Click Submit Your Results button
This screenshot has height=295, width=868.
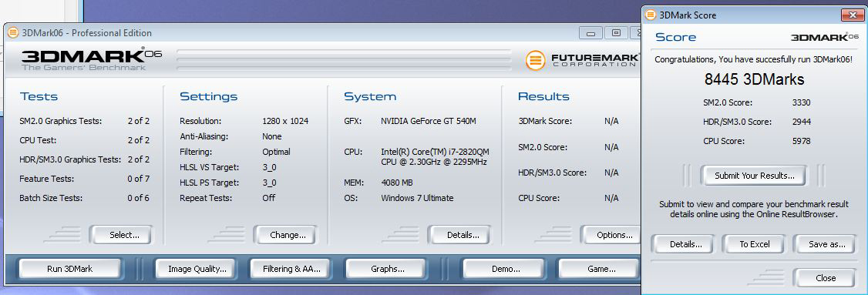754,176
